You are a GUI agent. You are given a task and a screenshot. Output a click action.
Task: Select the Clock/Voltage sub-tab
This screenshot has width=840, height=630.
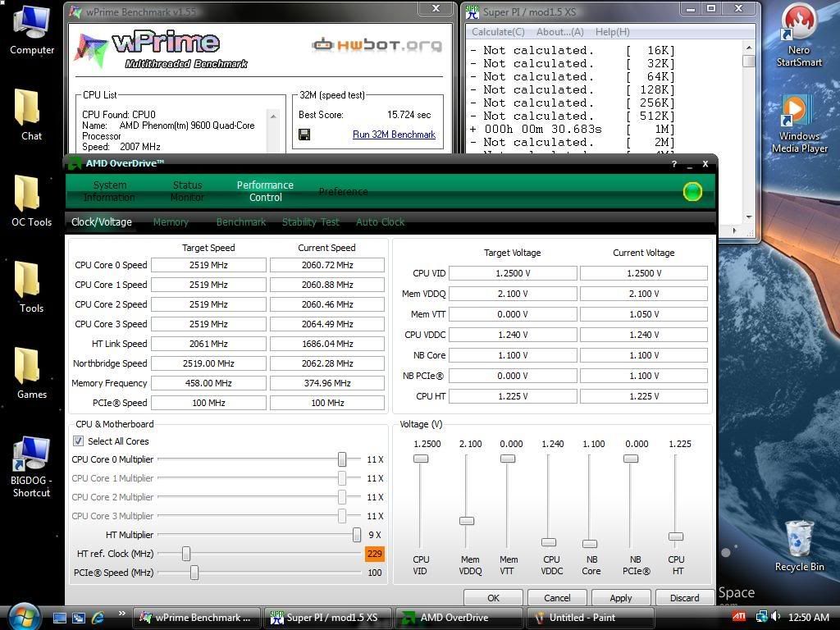click(x=101, y=221)
